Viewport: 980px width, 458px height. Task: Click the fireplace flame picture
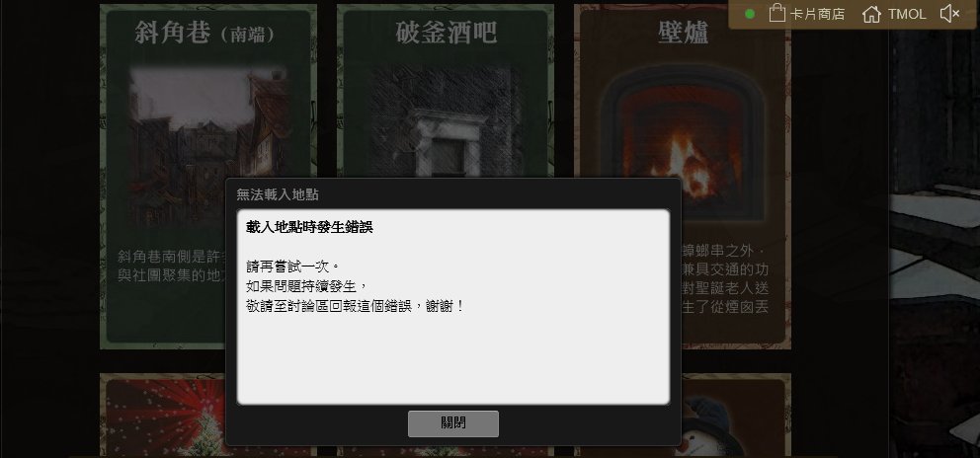pos(683,141)
